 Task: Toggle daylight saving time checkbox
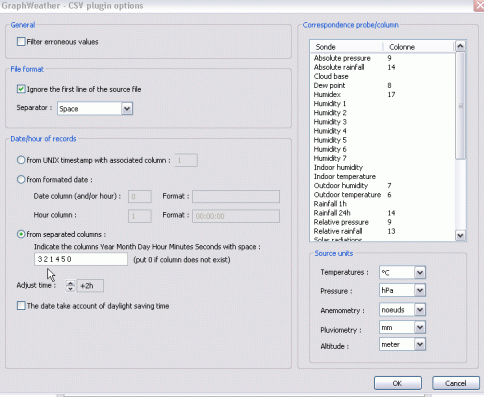[x=21, y=306]
